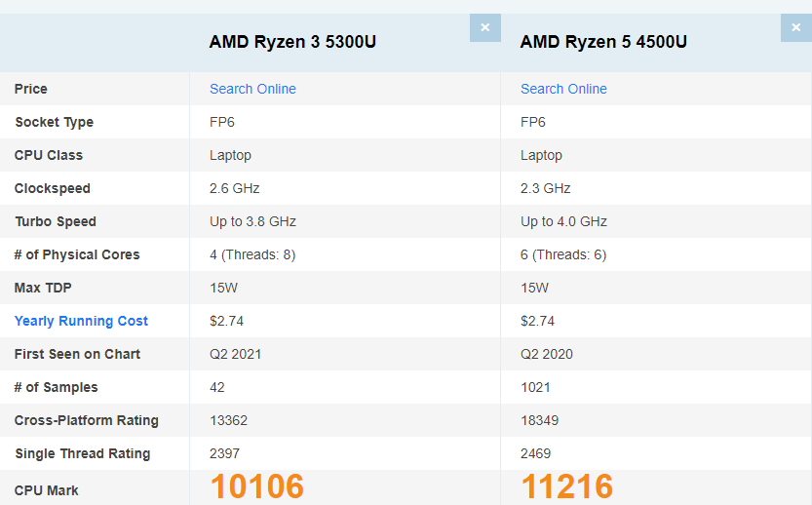Click the First Seen on Chart label
Screen dimensions: 812x505
click(x=77, y=354)
